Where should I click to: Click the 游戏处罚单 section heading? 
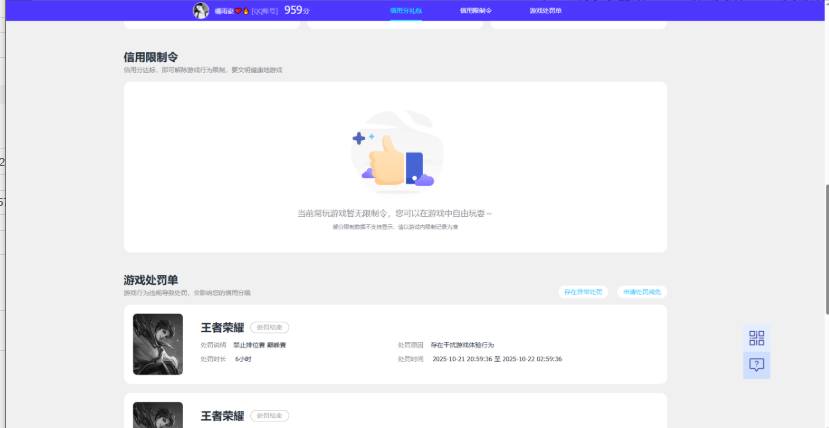[151, 280]
